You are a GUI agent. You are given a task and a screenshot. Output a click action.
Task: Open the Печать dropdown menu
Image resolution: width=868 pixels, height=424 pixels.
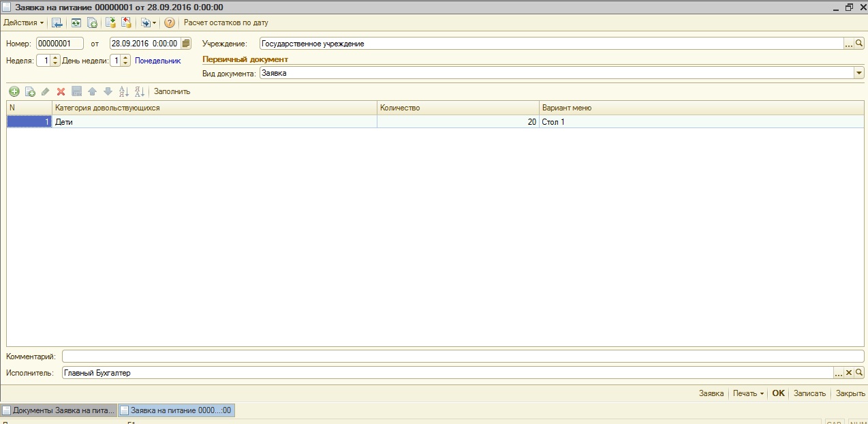click(748, 393)
